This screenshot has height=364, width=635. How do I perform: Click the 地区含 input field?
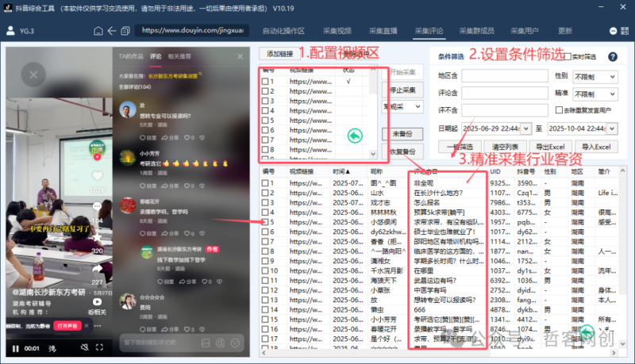pos(505,75)
